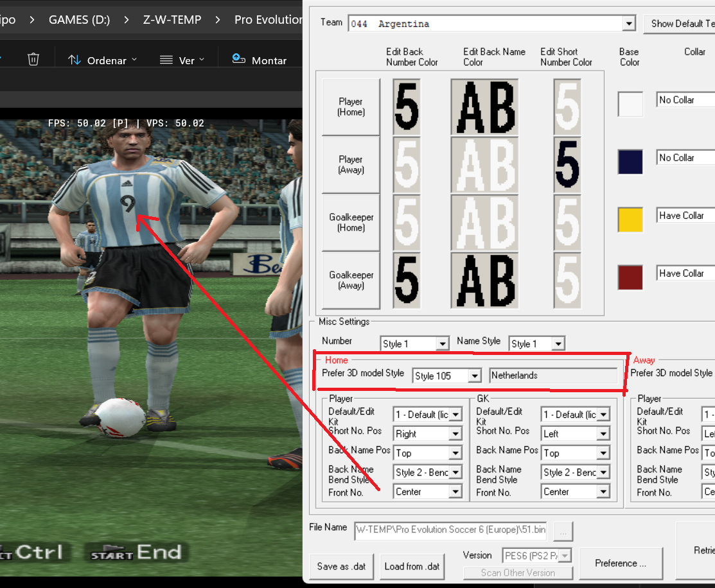715x588 pixels.
Task: Open Name Style dropdown
Action: (536, 343)
